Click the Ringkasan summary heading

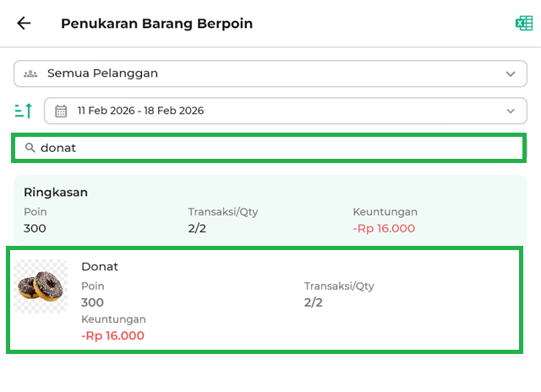[x=56, y=192]
